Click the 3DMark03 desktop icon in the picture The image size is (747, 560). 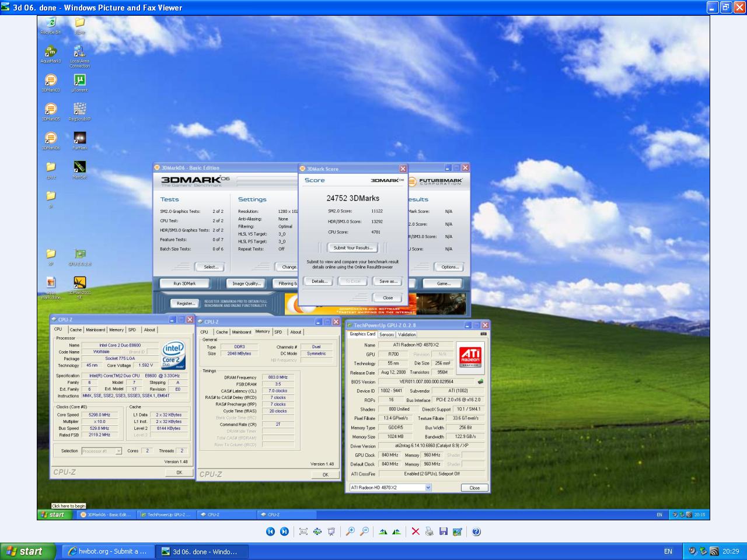coord(51,83)
